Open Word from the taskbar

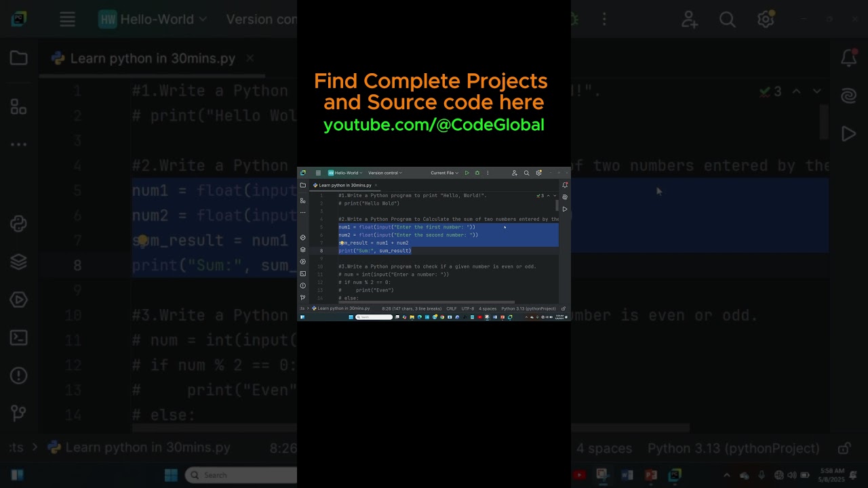click(x=495, y=317)
